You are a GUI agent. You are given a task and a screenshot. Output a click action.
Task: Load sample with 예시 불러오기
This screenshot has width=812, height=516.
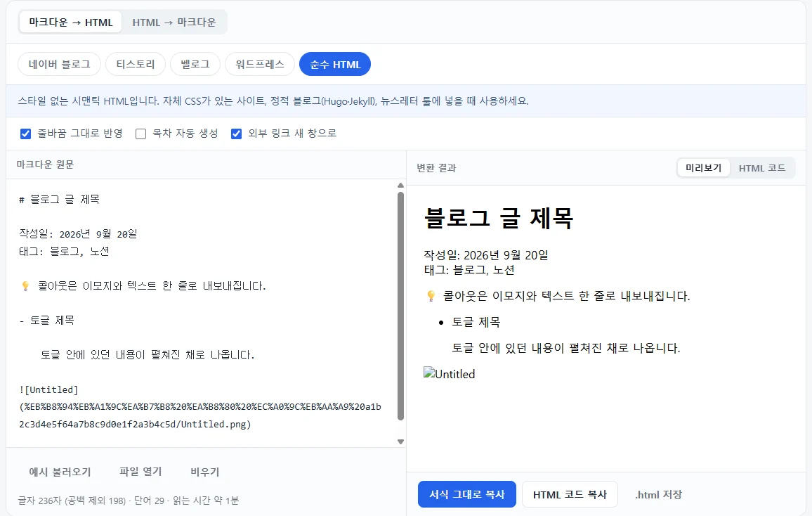pos(60,472)
